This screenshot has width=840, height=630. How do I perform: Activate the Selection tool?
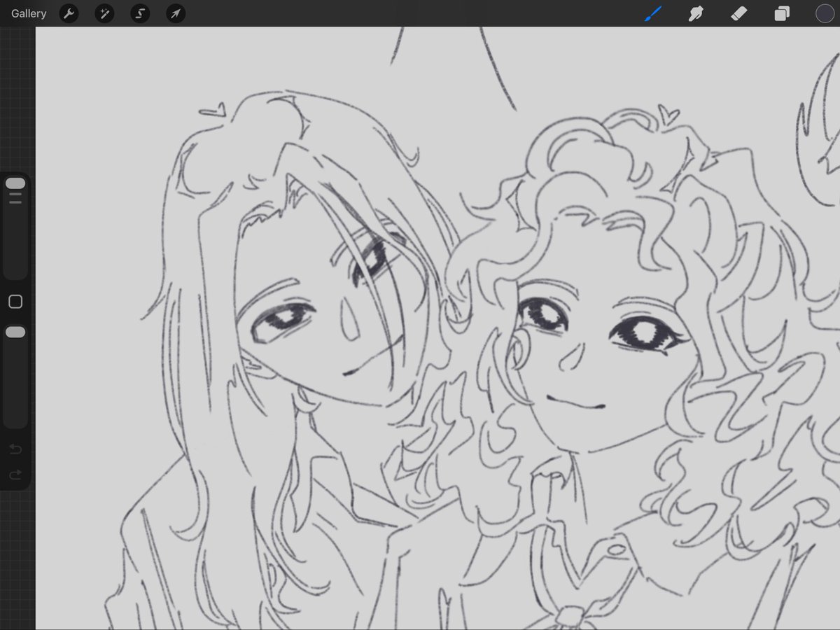[140, 13]
